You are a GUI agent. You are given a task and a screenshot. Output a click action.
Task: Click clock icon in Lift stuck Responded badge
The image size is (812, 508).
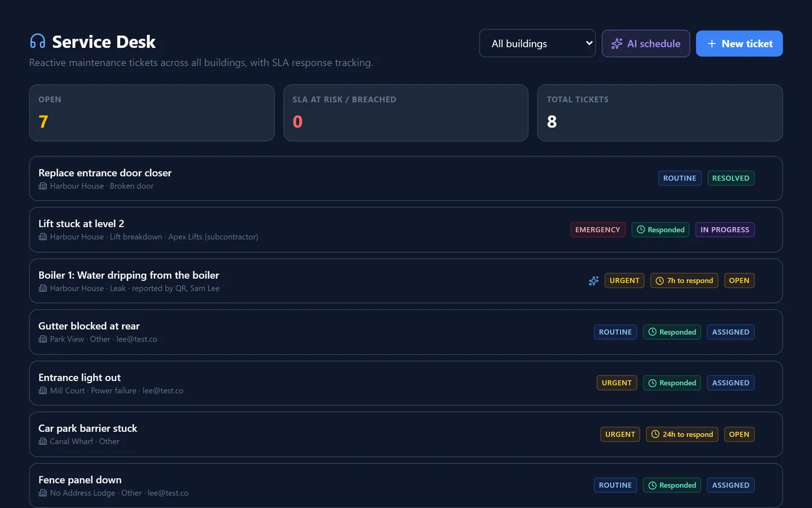click(x=641, y=230)
